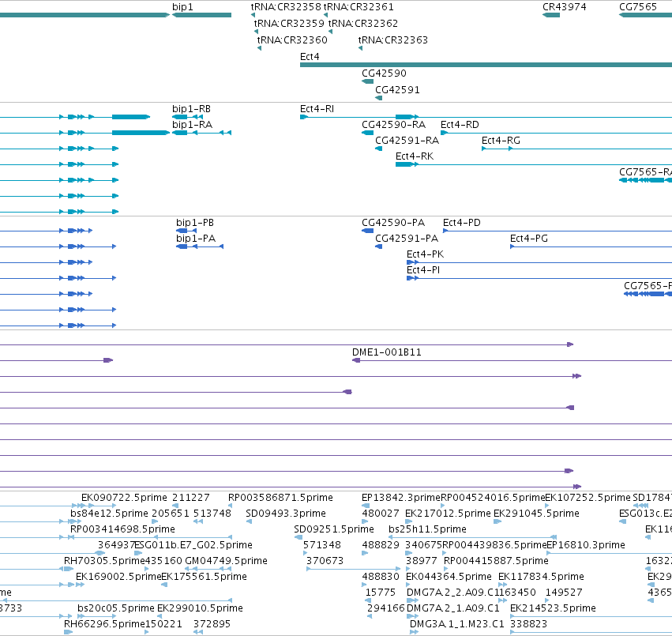Screen dimensions: 672x636
Task: Click the GM04749.5prime EST label
Action: (227, 562)
